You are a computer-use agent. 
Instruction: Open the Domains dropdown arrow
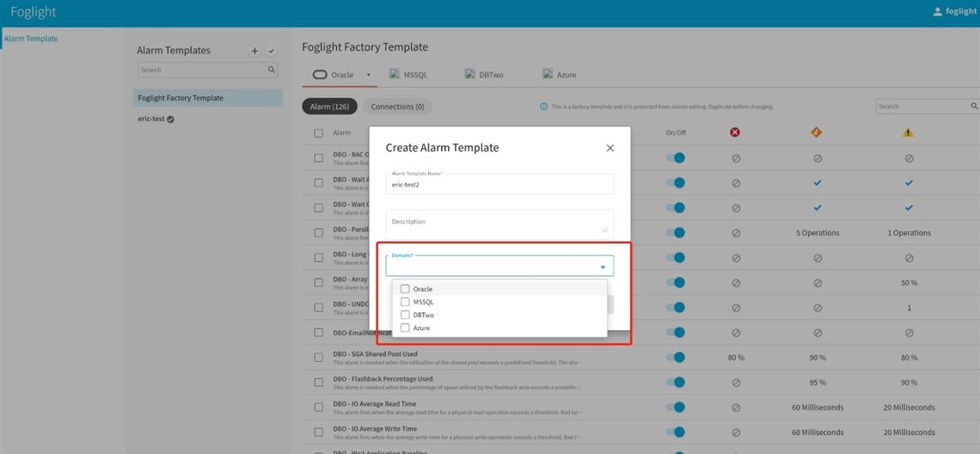[603, 267]
